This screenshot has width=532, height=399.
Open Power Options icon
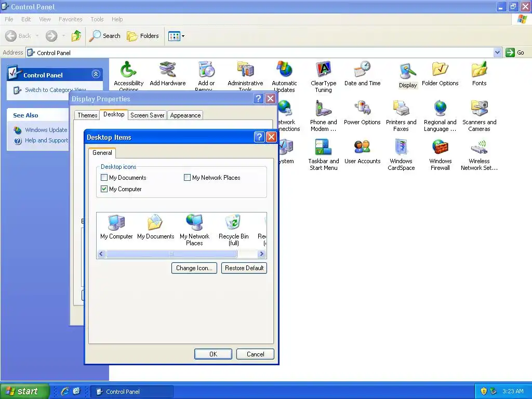click(x=362, y=112)
